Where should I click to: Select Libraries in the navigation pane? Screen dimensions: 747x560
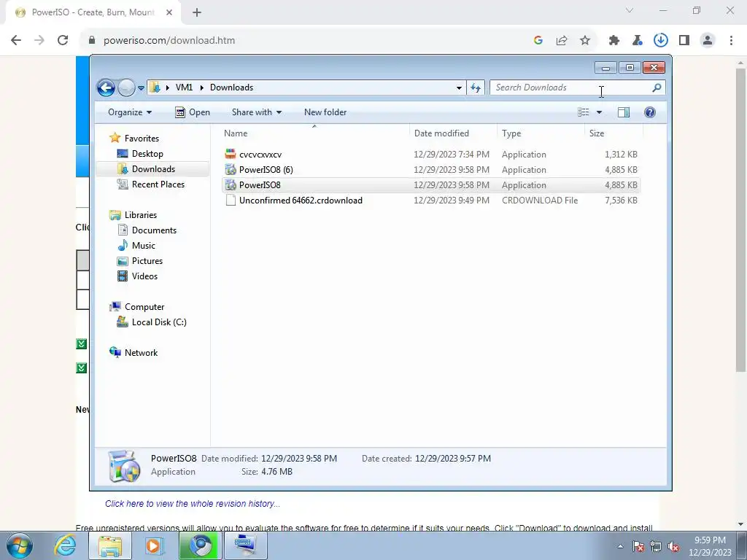point(133,215)
